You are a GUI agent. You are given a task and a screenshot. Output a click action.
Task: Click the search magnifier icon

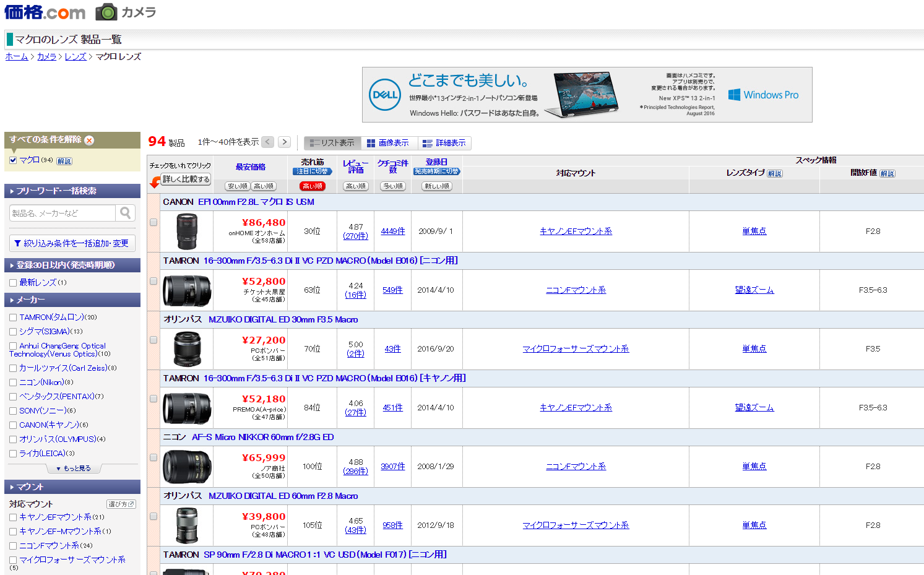tap(126, 213)
